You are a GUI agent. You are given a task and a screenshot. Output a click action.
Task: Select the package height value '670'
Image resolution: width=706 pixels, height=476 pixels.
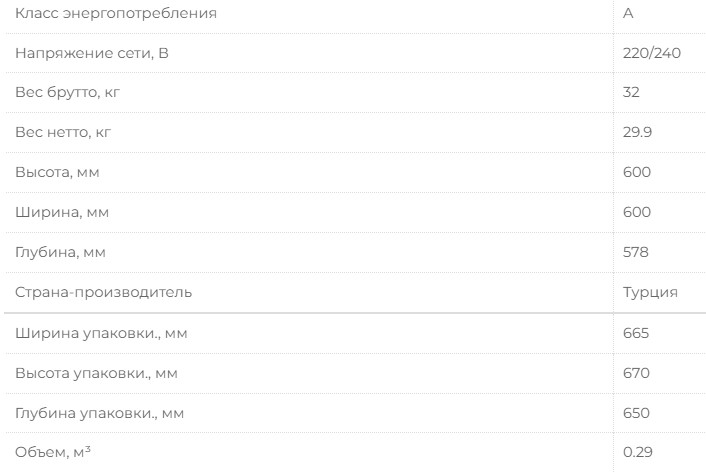(x=636, y=373)
